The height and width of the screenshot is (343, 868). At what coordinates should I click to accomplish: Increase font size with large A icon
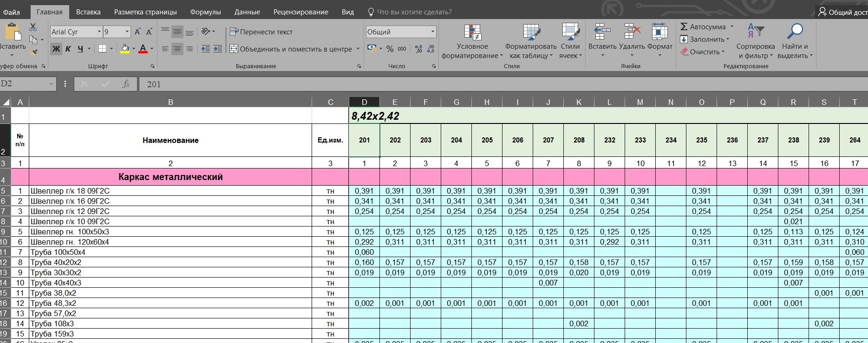pos(137,32)
